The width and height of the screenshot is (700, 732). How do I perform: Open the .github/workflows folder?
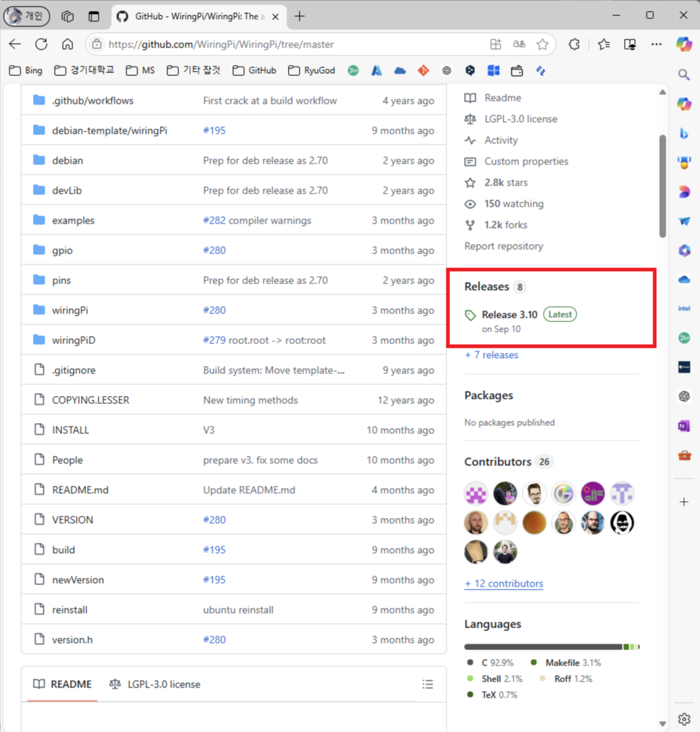point(93,100)
